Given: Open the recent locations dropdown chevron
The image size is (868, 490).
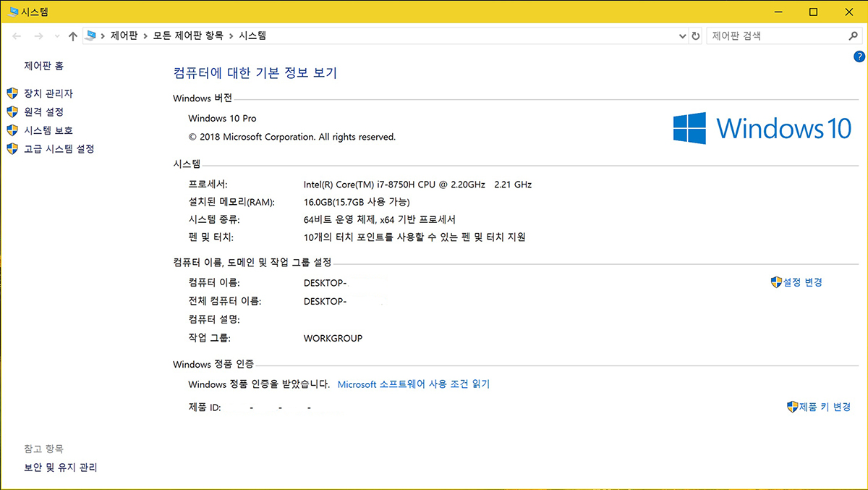Looking at the screenshot, I should click(56, 36).
